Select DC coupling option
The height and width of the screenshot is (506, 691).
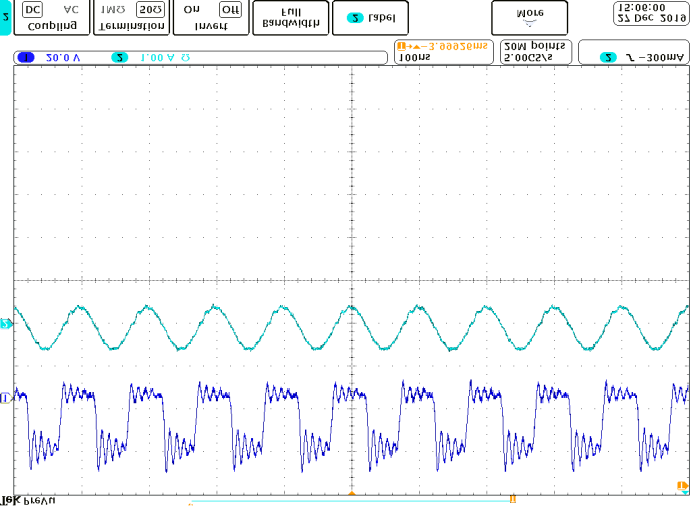[33, 9]
